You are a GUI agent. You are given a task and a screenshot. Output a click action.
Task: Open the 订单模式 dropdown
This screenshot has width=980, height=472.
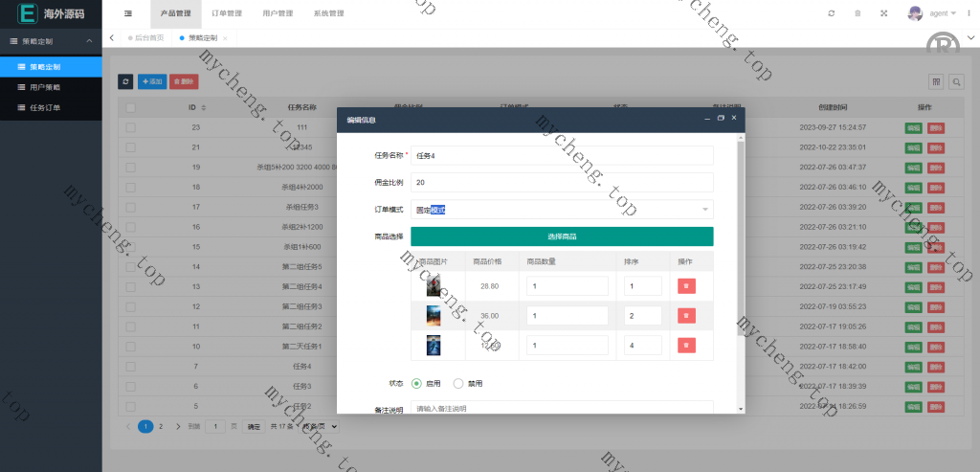(562, 210)
